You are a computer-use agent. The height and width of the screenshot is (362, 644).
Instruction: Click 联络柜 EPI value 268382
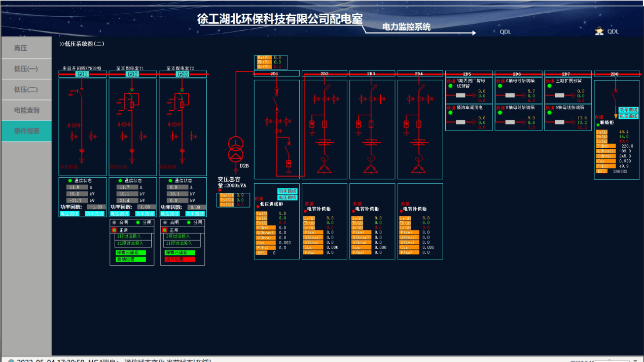point(620,172)
